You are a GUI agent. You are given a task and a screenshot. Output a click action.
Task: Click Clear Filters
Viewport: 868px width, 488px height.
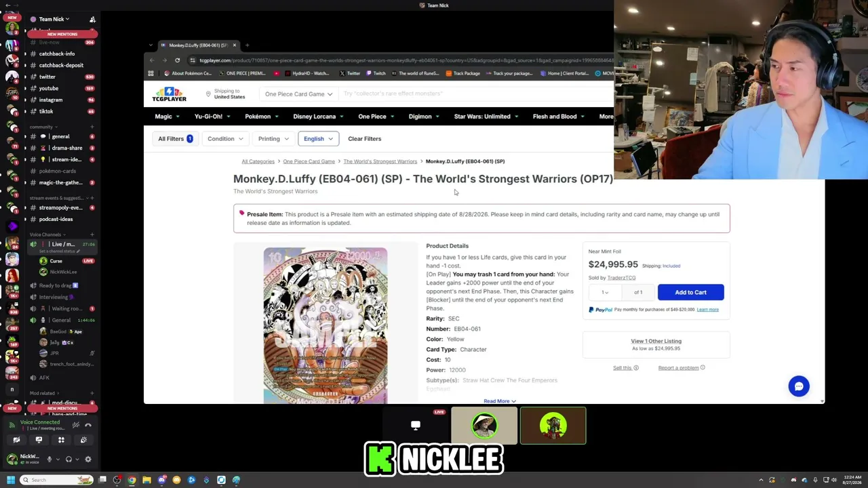(364, 139)
